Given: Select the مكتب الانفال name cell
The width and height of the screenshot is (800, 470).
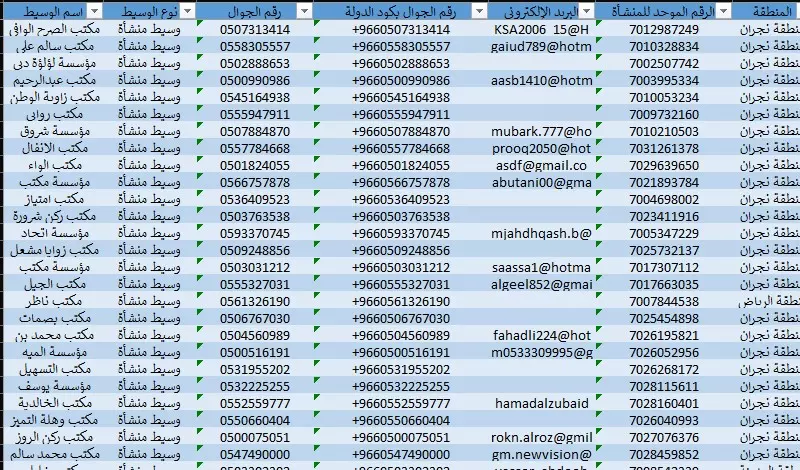Looking at the screenshot, I should (53, 148).
